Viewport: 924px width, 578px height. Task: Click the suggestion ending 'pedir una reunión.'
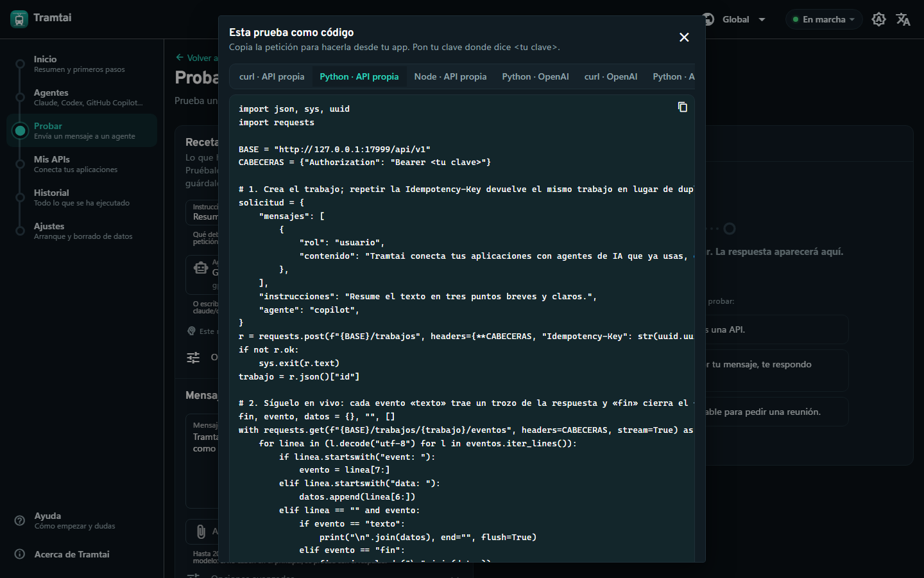click(x=763, y=412)
